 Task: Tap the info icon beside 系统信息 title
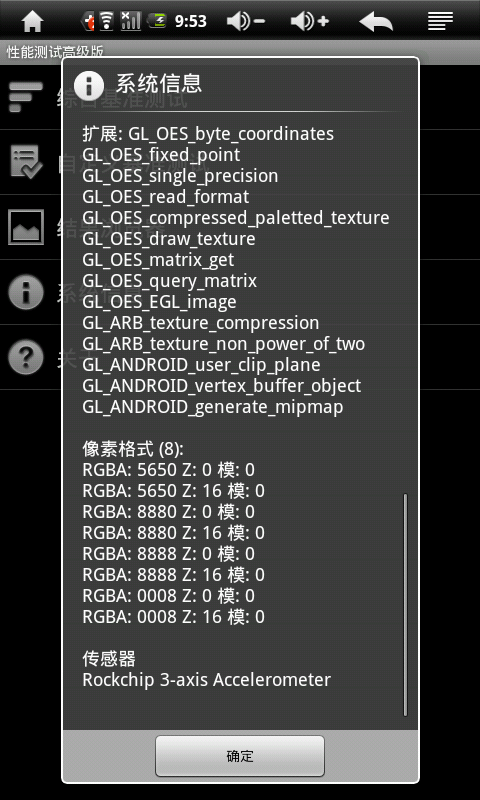pos(89,84)
